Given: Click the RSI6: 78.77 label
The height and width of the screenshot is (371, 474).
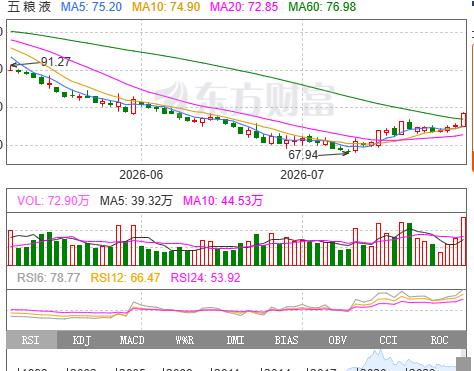Looking at the screenshot, I should [49, 278].
